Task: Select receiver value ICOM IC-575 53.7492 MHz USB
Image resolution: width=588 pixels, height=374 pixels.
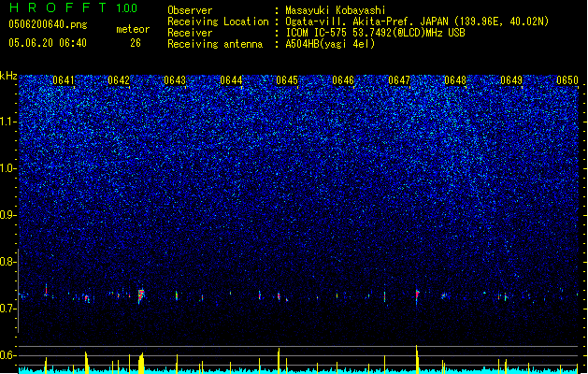Action: [375, 33]
